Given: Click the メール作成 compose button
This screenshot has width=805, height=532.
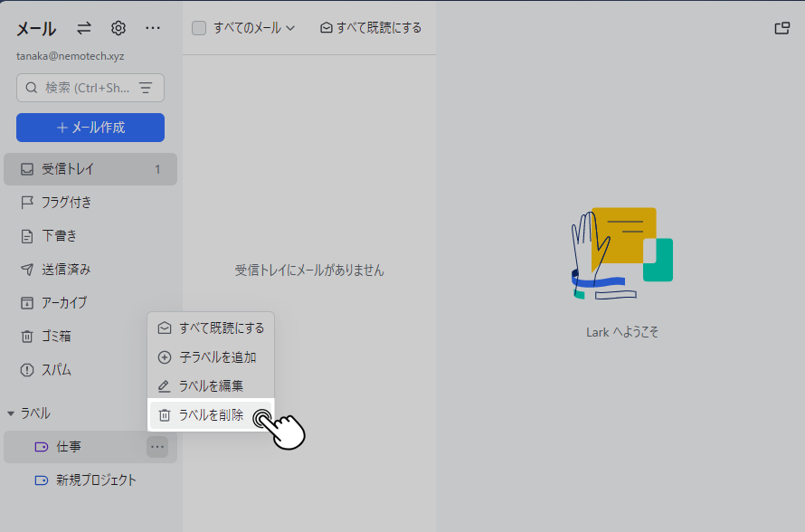Looking at the screenshot, I should 90,128.
